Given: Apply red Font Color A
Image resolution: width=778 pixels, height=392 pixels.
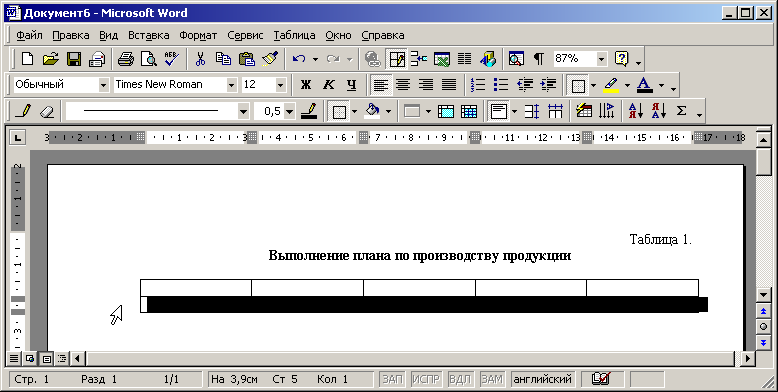Looking at the screenshot, I should click(x=644, y=85).
